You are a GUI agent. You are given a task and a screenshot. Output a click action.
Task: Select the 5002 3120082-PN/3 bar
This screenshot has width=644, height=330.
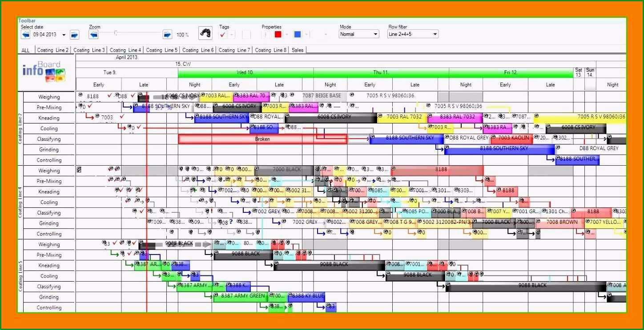pyautogui.click(x=445, y=223)
